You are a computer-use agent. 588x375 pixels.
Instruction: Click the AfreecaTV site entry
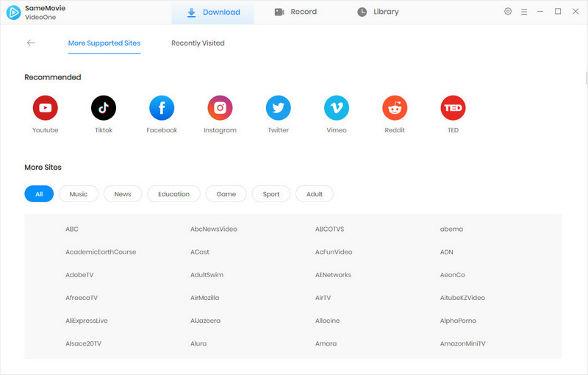82,298
